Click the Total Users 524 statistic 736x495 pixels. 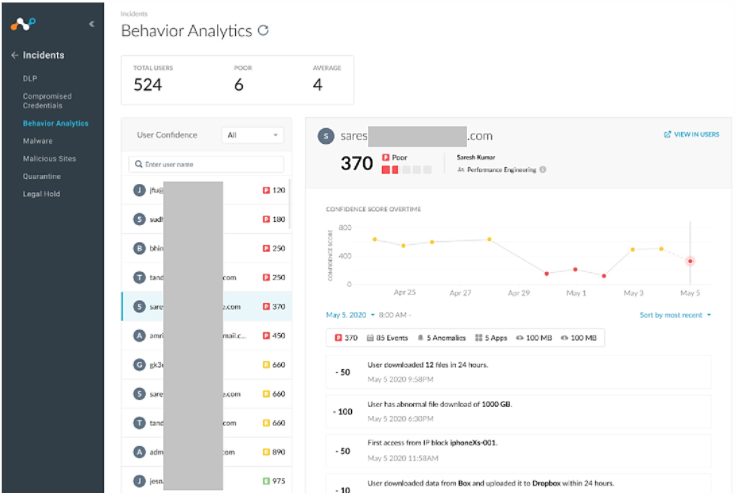(x=153, y=80)
